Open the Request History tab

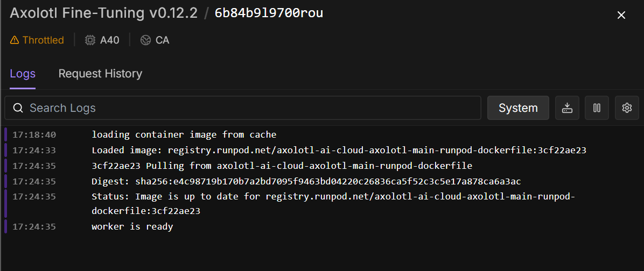[x=100, y=74]
